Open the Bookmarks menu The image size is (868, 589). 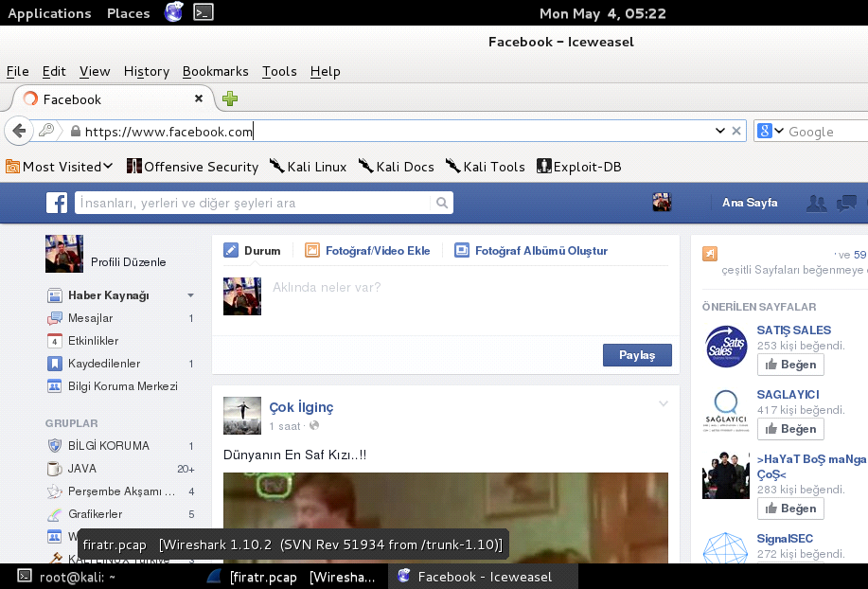pos(215,71)
